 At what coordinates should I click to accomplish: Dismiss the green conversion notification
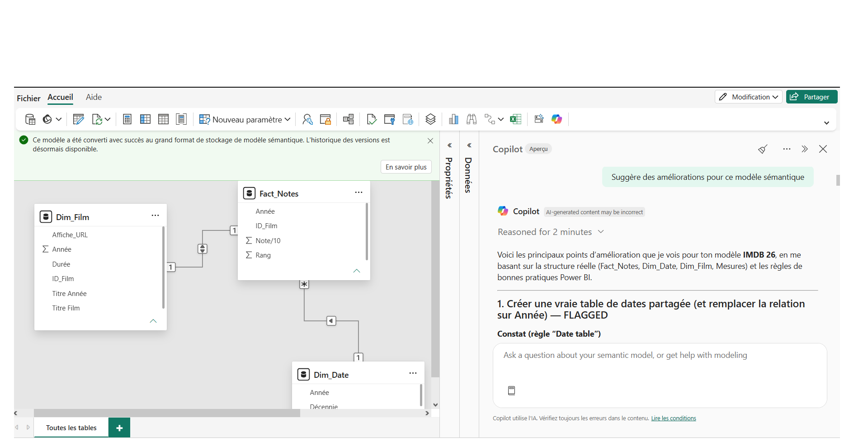[x=430, y=141]
